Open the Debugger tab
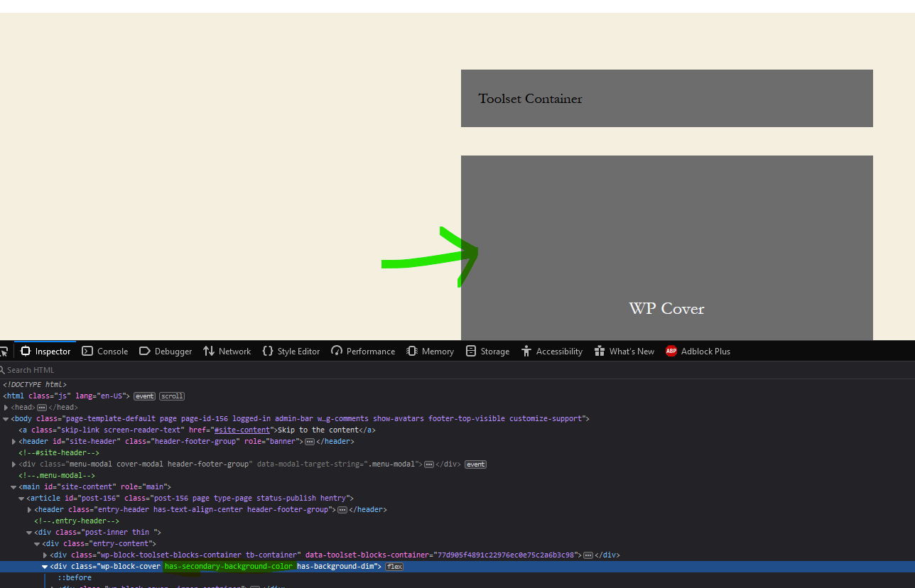 (166, 352)
